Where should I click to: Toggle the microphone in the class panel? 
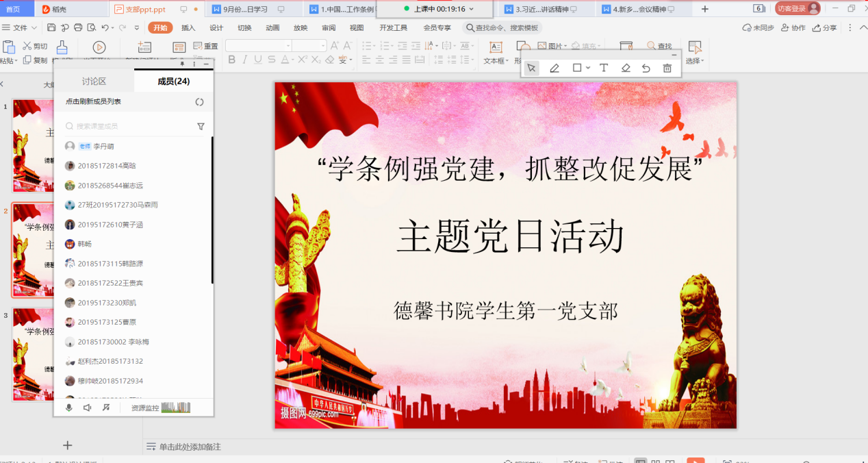(68, 408)
